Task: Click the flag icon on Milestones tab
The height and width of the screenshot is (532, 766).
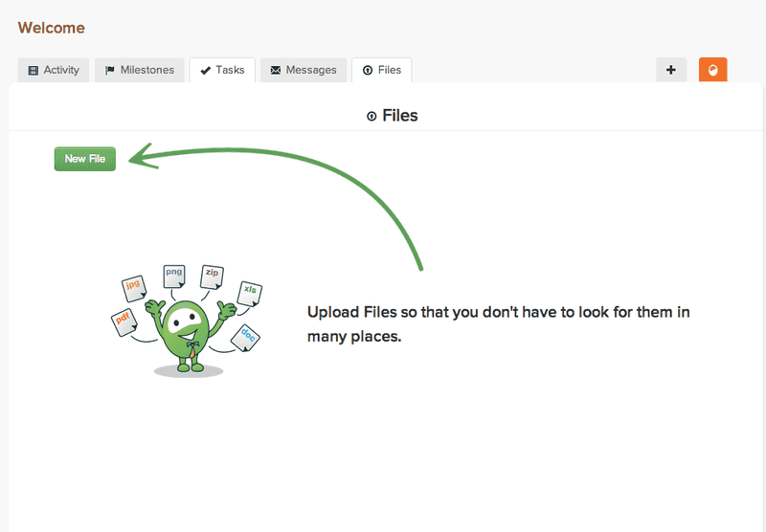Action: coord(110,70)
